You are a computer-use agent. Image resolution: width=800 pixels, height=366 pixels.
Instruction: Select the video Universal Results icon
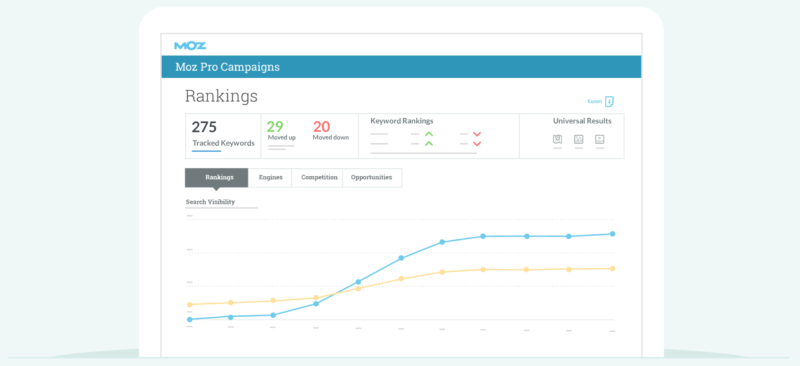coord(599,139)
